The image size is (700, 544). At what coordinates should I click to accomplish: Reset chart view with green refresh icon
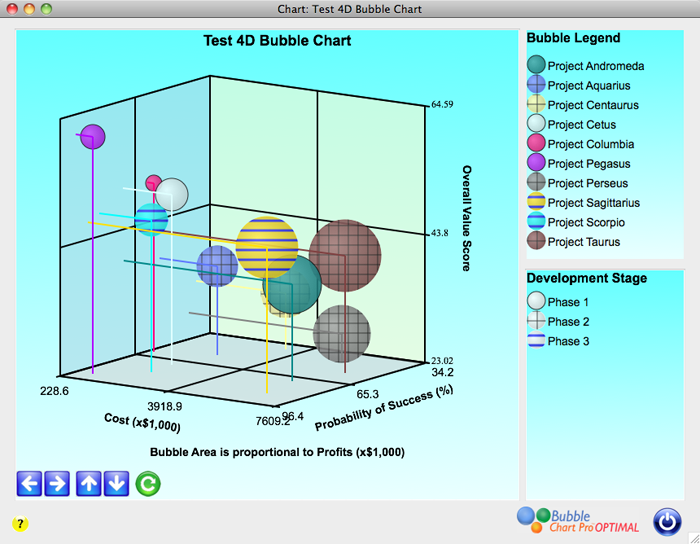(x=147, y=484)
